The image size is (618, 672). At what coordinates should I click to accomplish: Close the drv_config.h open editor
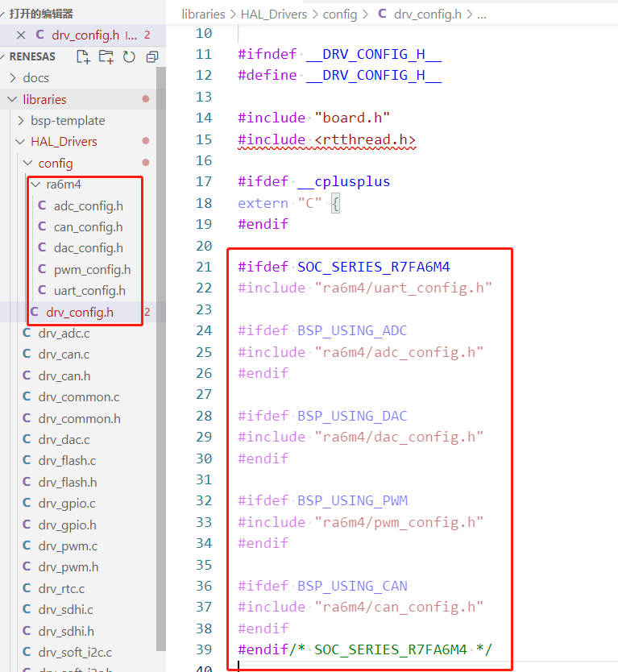pos(21,35)
